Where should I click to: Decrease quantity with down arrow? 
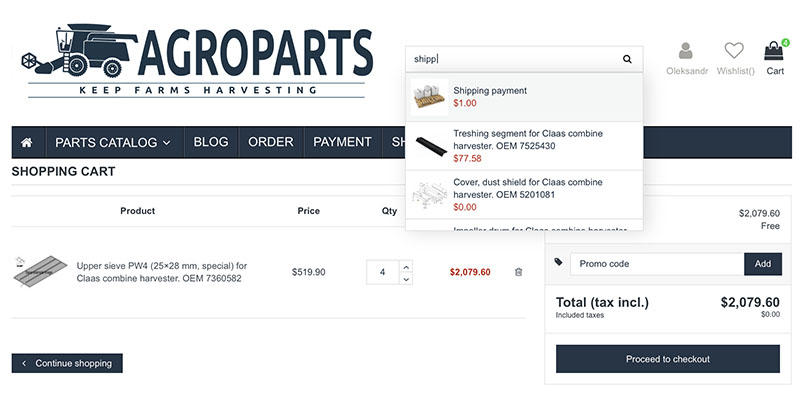(406, 279)
